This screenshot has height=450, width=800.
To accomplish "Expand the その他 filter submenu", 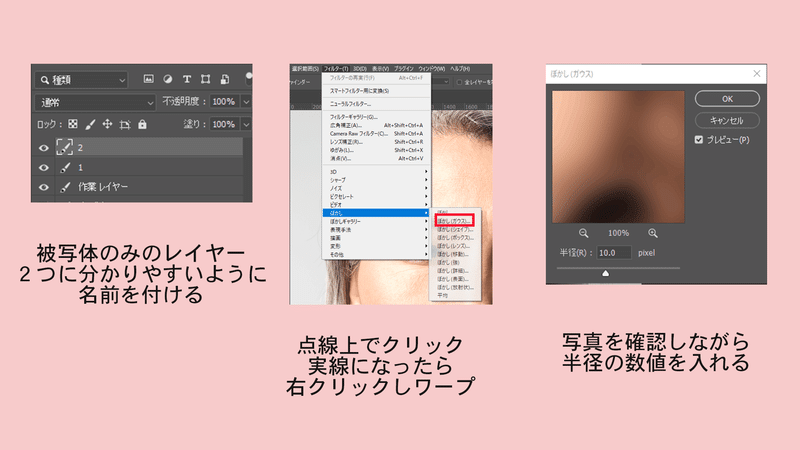I will pos(377,254).
